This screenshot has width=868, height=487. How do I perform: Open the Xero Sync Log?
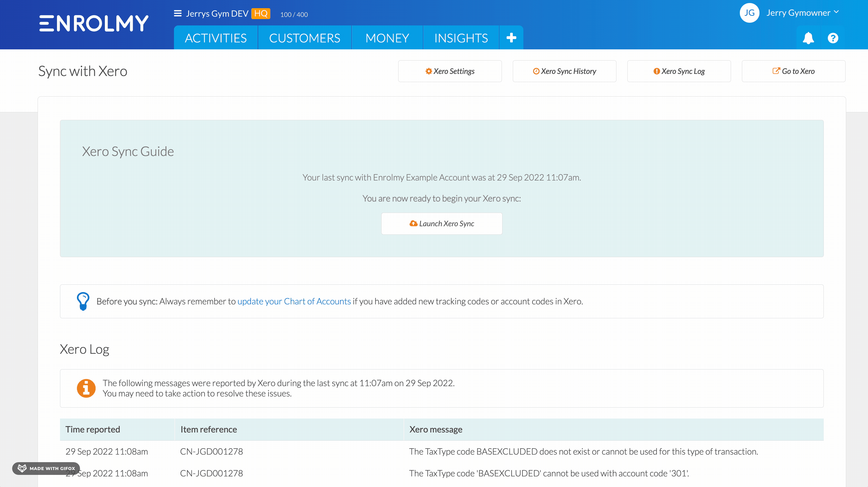click(679, 71)
